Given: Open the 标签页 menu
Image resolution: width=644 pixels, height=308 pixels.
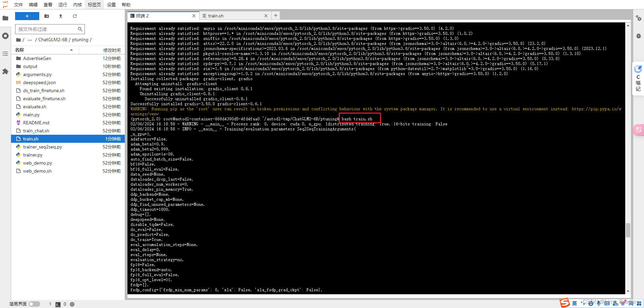Looking at the screenshot, I should click(x=94, y=5).
